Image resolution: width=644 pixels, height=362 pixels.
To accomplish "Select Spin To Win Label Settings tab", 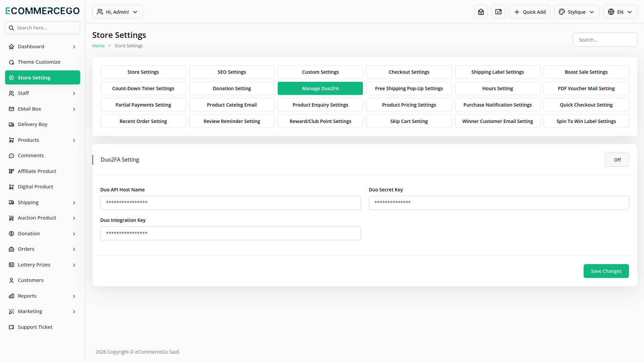I will click(586, 121).
